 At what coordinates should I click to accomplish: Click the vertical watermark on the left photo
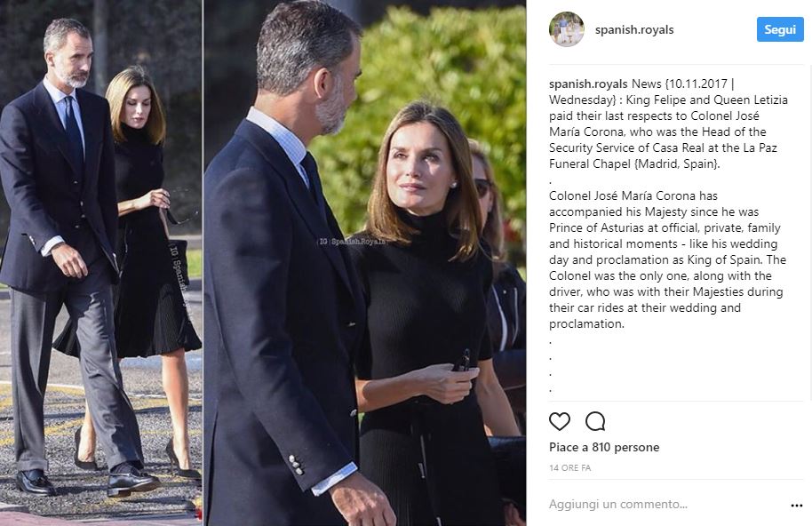(x=179, y=275)
